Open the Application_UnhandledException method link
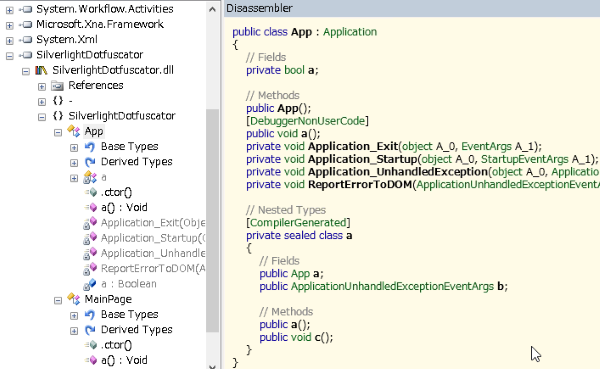The image size is (600, 369). [x=398, y=172]
